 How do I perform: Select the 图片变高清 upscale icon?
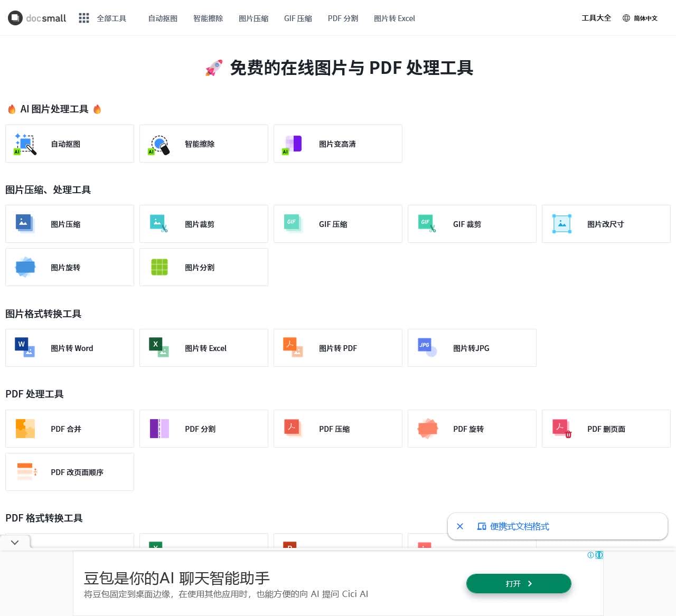[293, 144]
